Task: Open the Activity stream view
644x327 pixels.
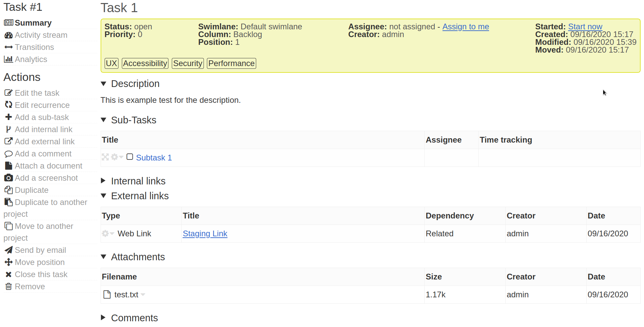Action: [x=41, y=35]
